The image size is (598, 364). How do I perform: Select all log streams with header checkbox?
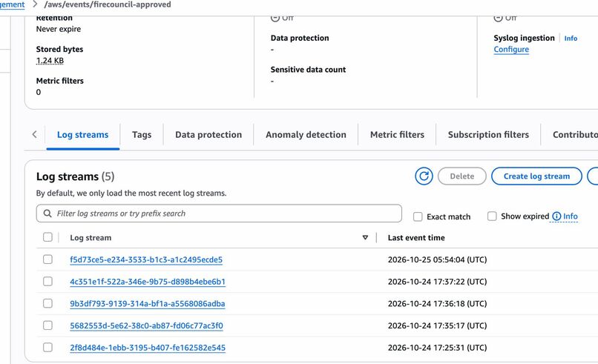coord(47,237)
